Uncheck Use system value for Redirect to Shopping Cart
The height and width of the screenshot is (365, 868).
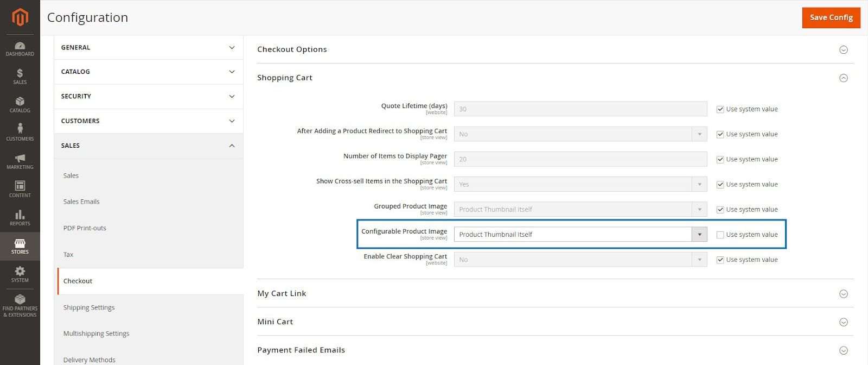pyautogui.click(x=720, y=134)
